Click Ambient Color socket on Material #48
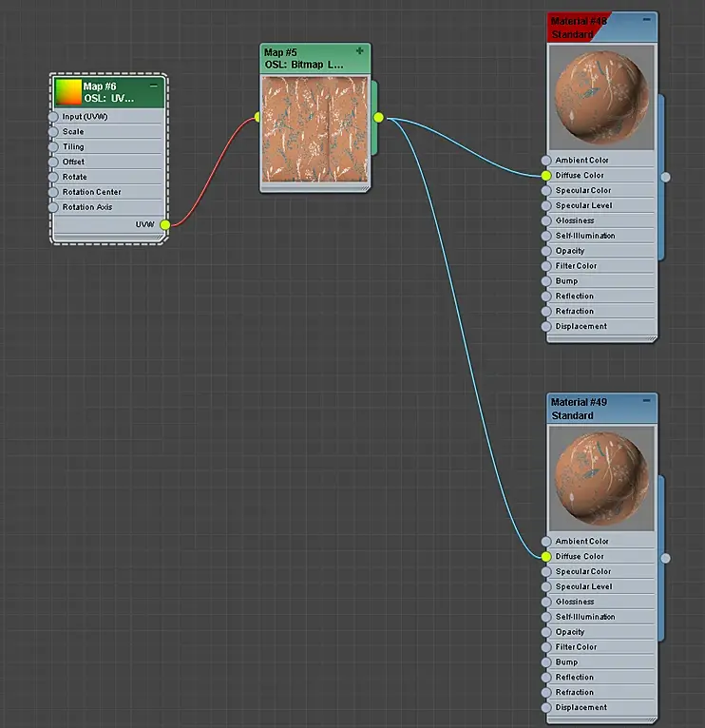This screenshot has width=705, height=728. 546,161
